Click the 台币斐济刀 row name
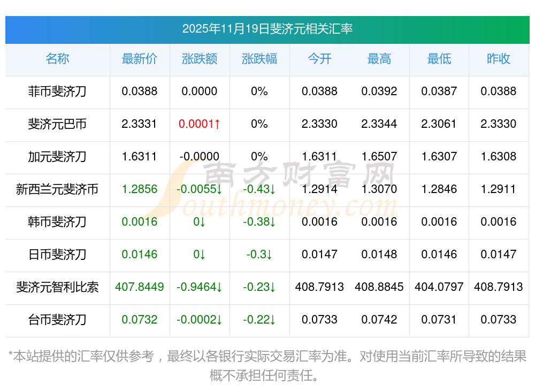The height and width of the screenshot is (392, 535). click(x=57, y=320)
